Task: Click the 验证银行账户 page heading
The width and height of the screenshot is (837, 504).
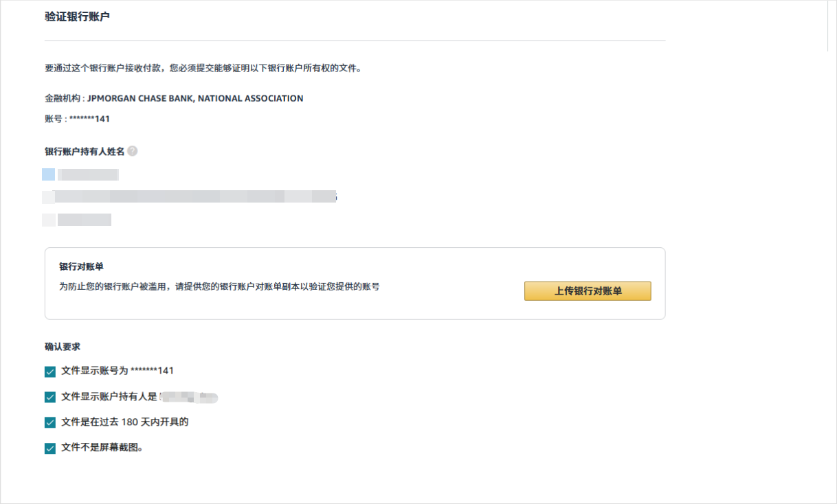Action: coord(77,16)
